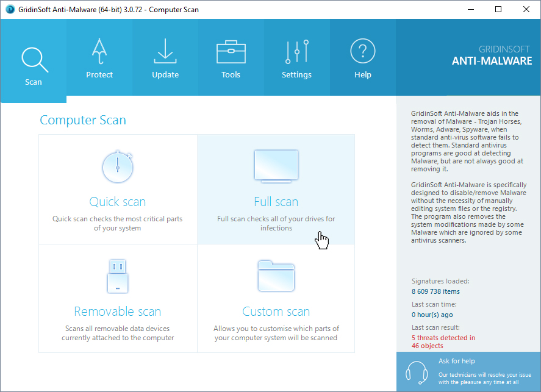
Task: Click the headset support icon
Action: (x=416, y=371)
